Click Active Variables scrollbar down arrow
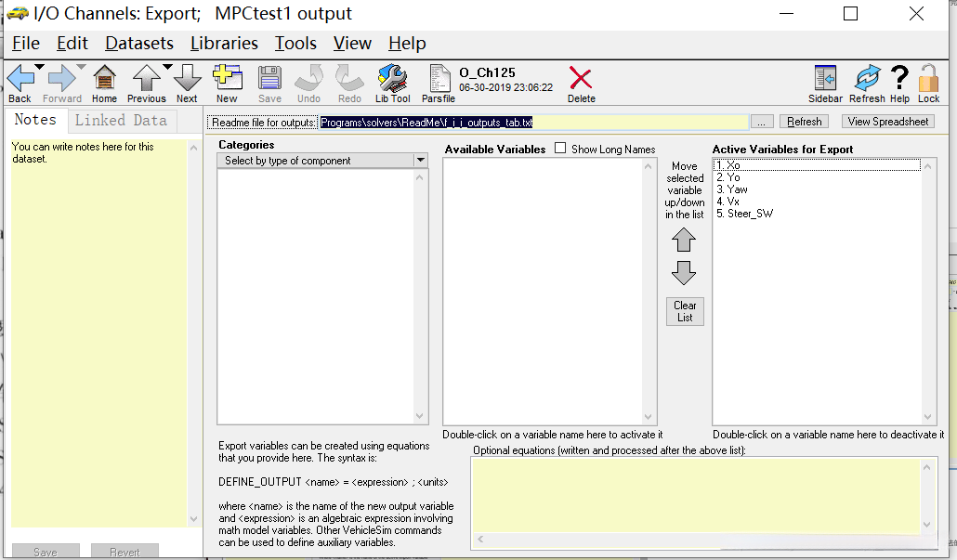Screen dimensions: 957x560 coord(927,417)
